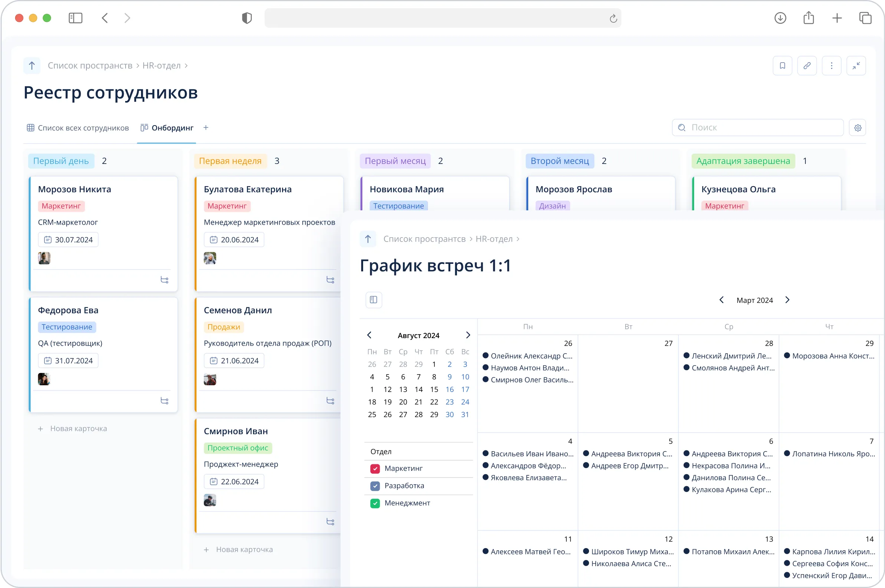
Task: Click the address bar field
Action: click(443, 18)
